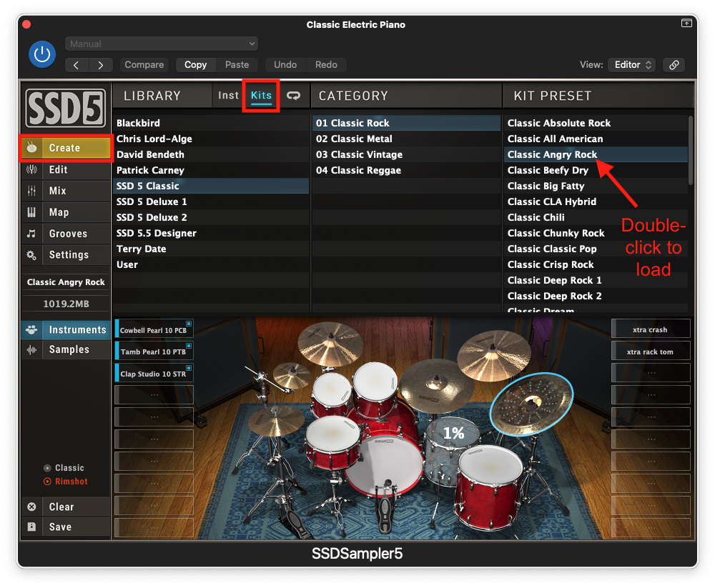This screenshot has height=588, width=715.
Task: Click the Settings gear icon
Action: click(31, 255)
